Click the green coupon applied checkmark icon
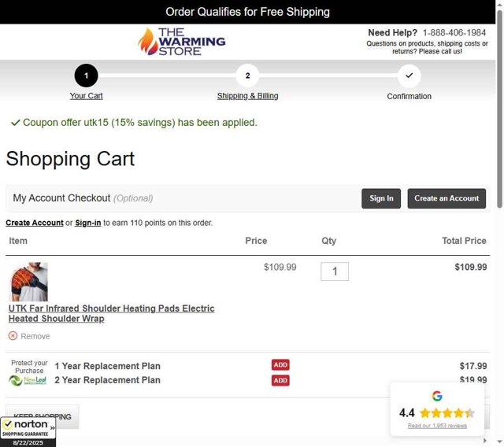Screen dimensions: 504x447 coord(16,123)
